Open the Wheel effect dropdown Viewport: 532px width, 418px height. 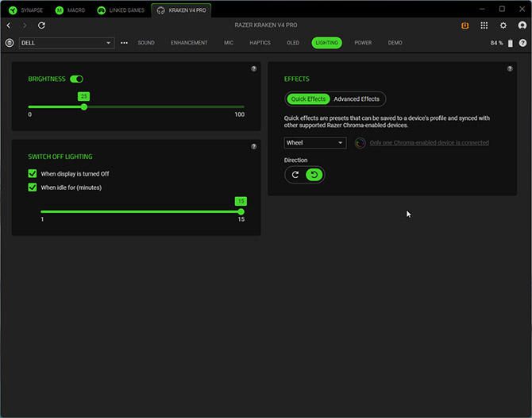pos(315,142)
